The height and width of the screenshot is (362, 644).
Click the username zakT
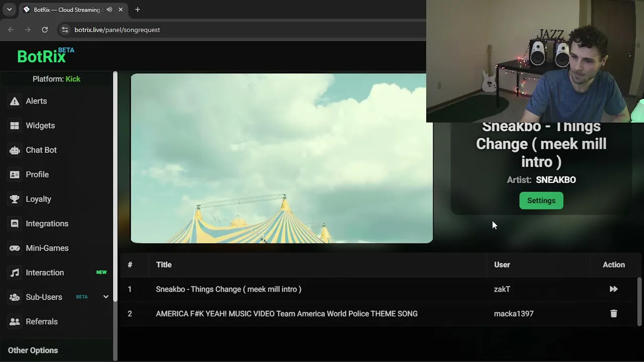pyautogui.click(x=502, y=289)
